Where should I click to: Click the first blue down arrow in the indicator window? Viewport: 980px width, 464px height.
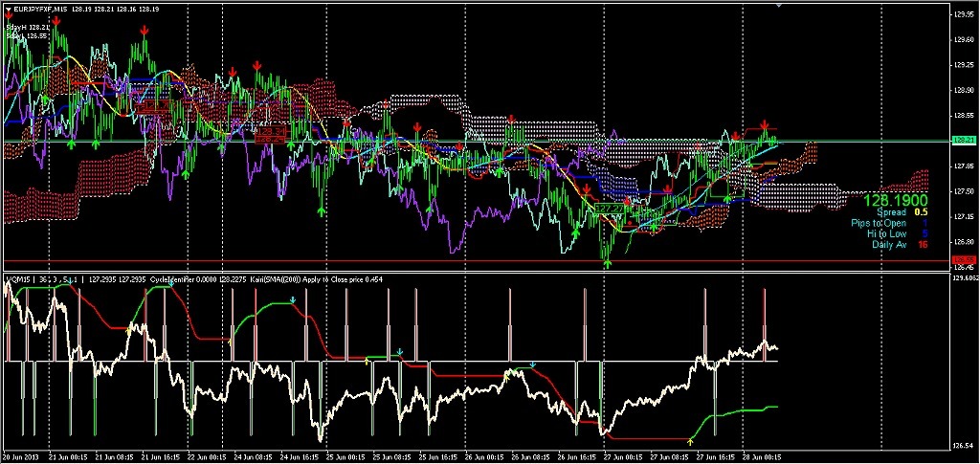click(x=170, y=284)
